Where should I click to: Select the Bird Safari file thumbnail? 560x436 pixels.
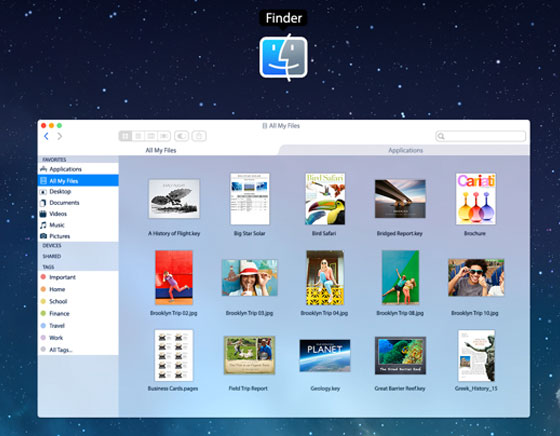point(325,199)
